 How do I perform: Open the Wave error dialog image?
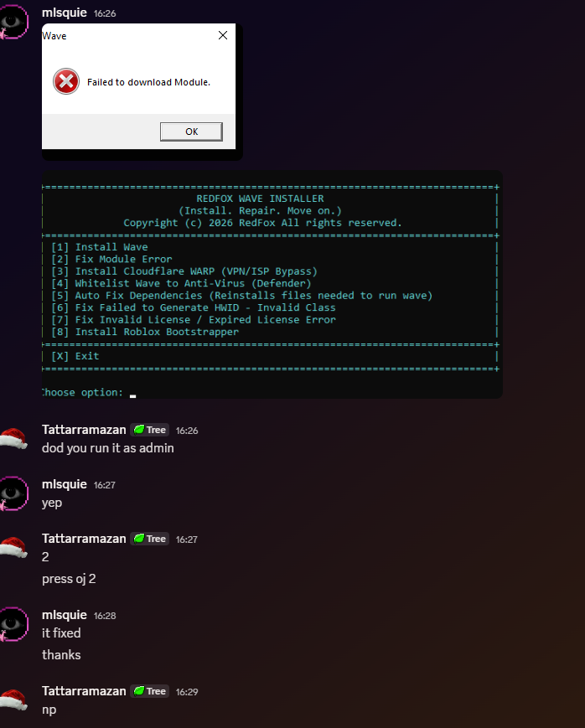tap(142, 92)
